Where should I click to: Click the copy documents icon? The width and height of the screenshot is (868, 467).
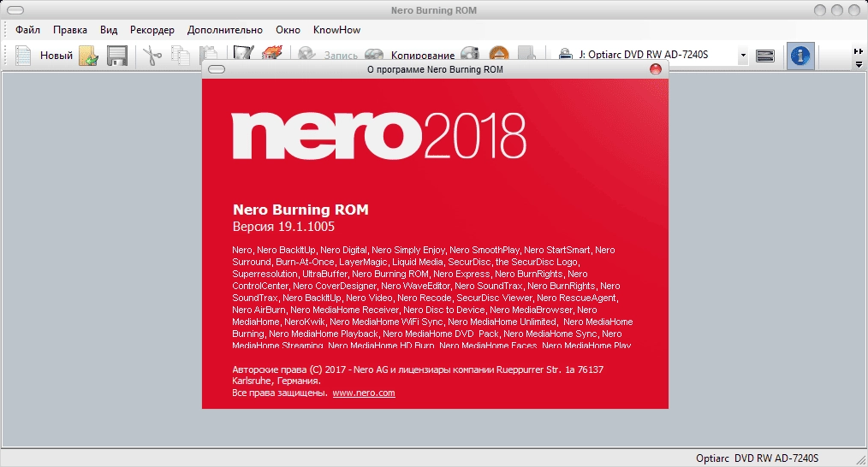[181, 56]
